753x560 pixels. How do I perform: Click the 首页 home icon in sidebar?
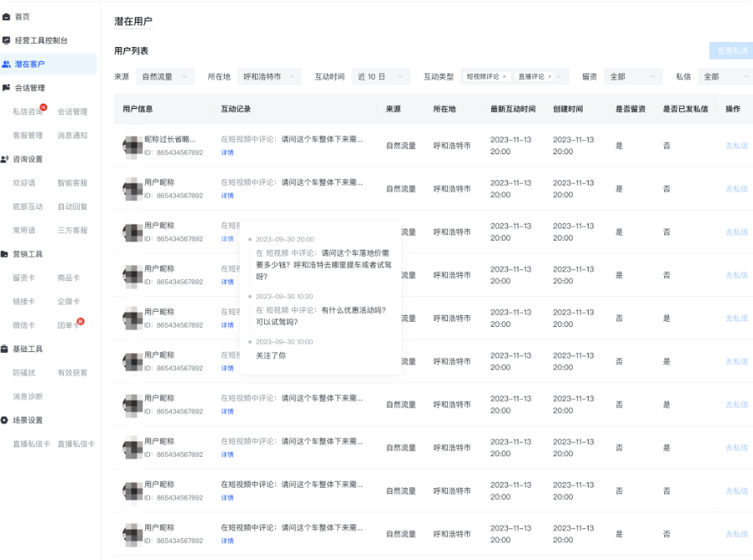tap(6, 17)
